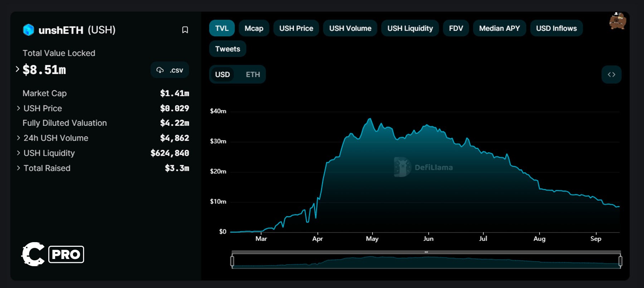This screenshot has width=644, height=288.
Task: Click the $0.029 price value
Action: click(x=175, y=108)
